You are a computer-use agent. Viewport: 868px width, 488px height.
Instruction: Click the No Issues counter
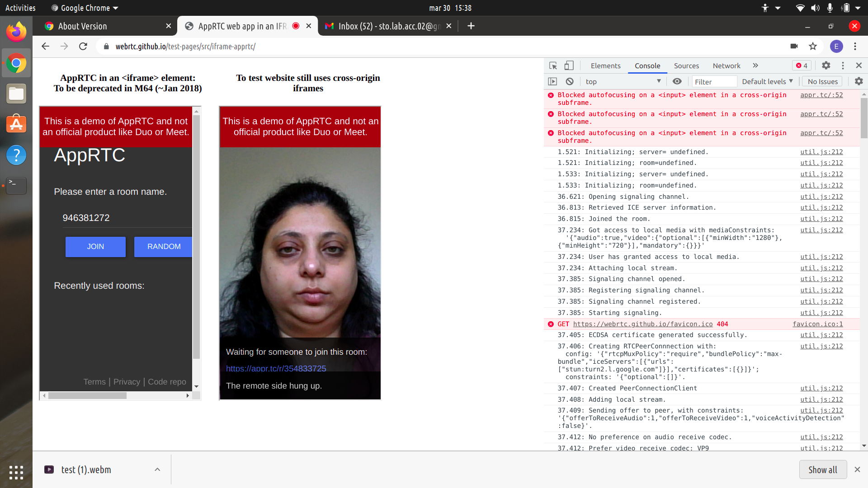point(822,81)
